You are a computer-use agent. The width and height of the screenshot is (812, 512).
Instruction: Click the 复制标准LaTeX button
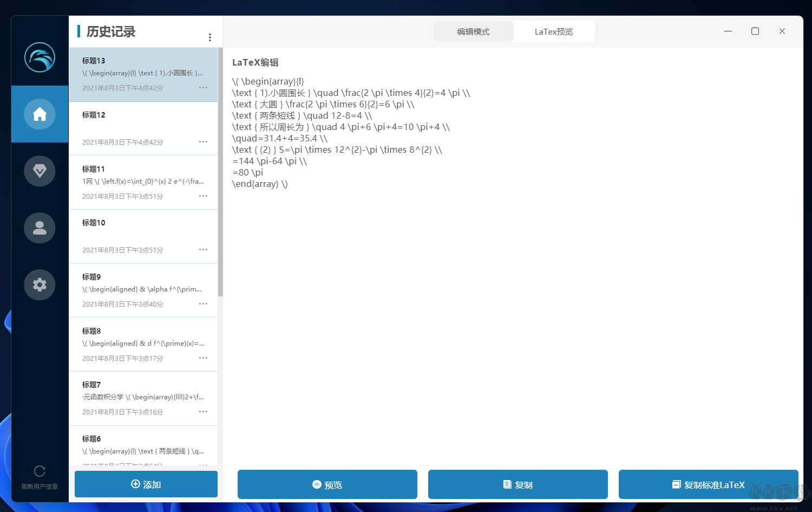click(x=709, y=484)
